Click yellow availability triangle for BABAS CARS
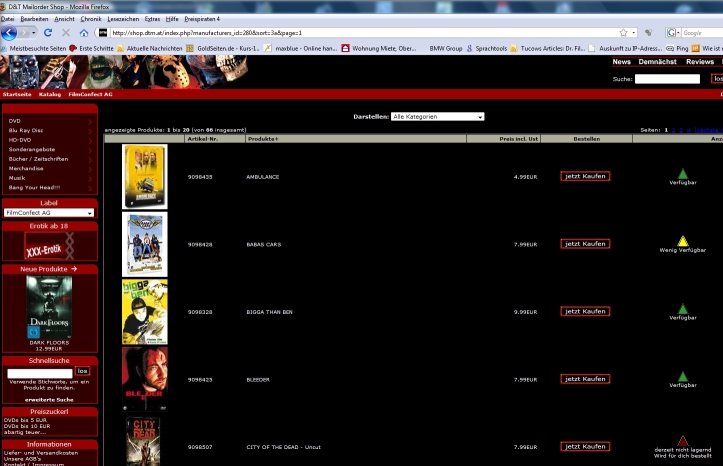Screen dimensions: 723x466 pos(682,242)
